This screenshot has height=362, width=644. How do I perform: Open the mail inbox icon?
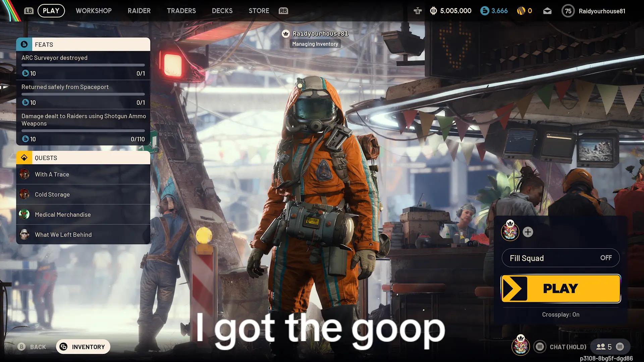pos(547,11)
